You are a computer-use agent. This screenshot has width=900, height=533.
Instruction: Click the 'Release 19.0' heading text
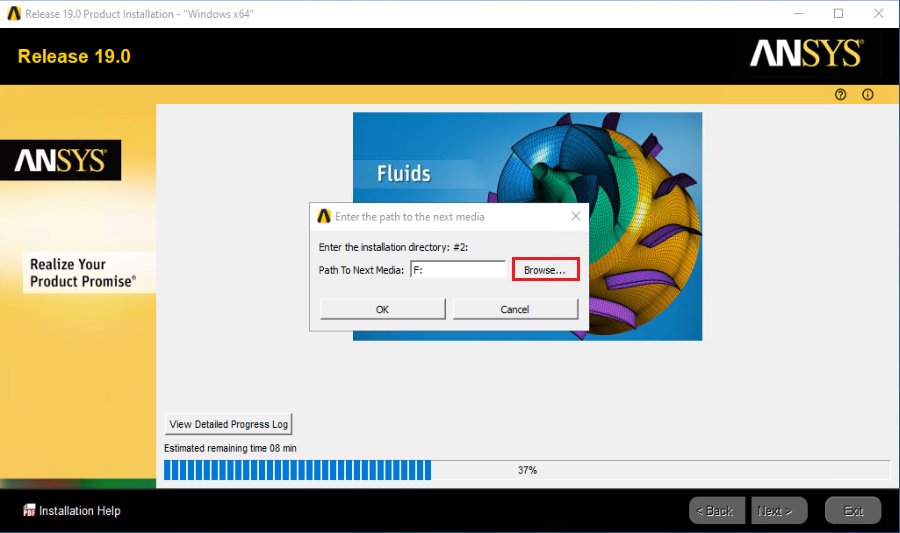pyautogui.click(x=74, y=56)
